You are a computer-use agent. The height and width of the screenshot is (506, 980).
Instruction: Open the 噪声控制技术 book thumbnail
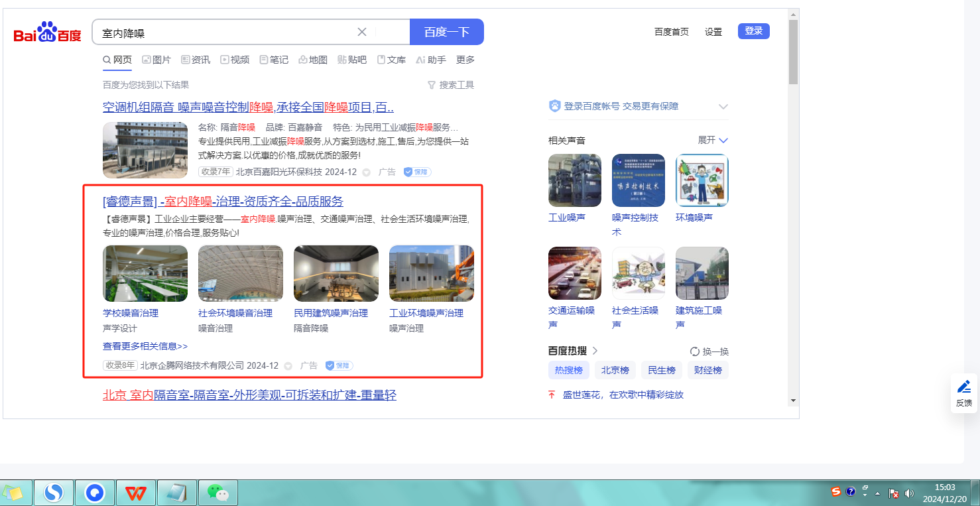tap(639, 180)
